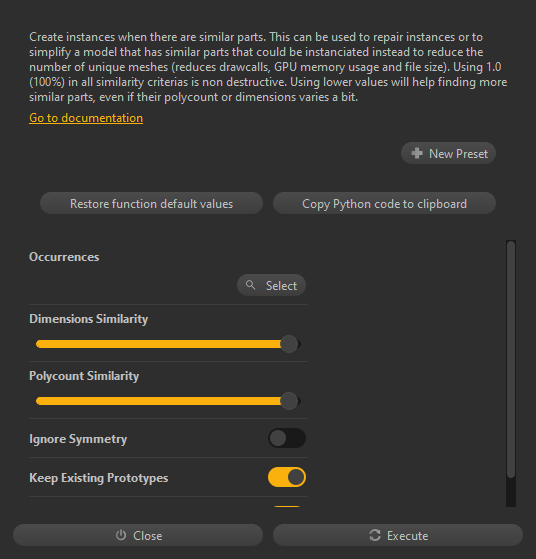This screenshot has width=536, height=559.
Task: Click the magnifier icon in Select button
Action: coord(251,285)
